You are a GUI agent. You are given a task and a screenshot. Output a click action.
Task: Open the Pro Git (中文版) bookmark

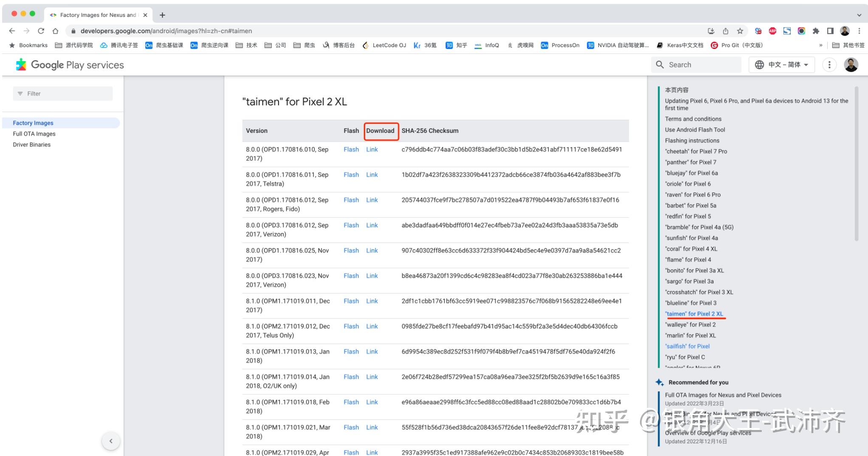pyautogui.click(x=737, y=45)
